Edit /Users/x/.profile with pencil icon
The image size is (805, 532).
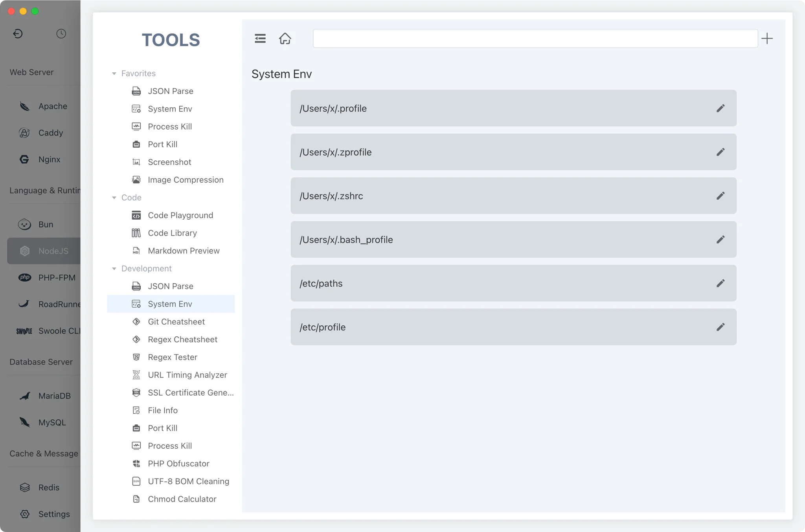[x=720, y=108]
